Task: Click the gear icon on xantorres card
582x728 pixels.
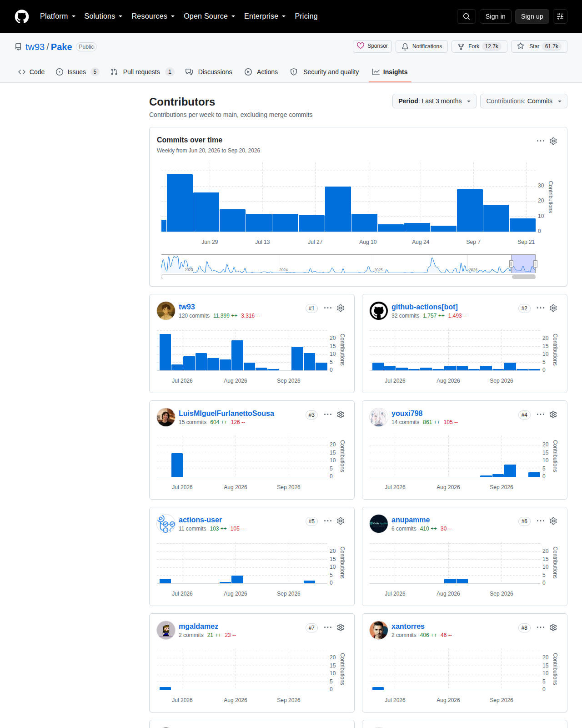Action: pyautogui.click(x=553, y=627)
